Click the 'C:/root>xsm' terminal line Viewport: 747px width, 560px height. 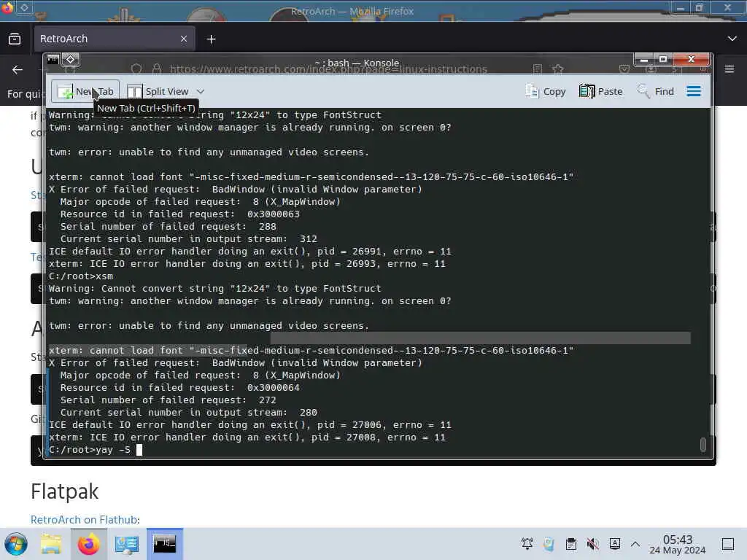81,276
